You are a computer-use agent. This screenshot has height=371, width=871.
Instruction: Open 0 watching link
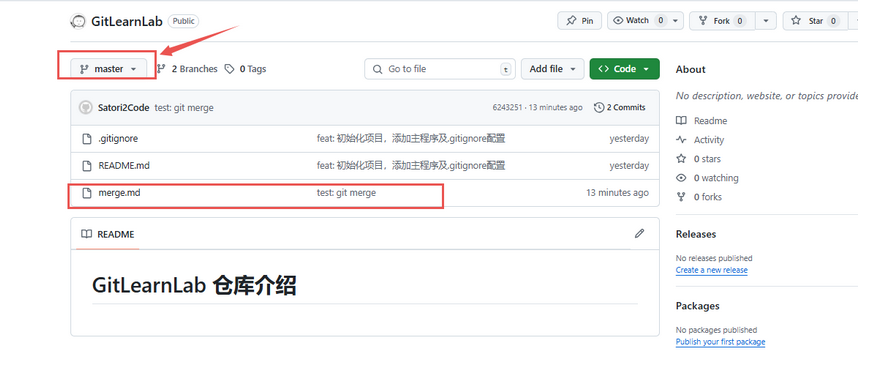pyautogui.click(x=716, y=178)
